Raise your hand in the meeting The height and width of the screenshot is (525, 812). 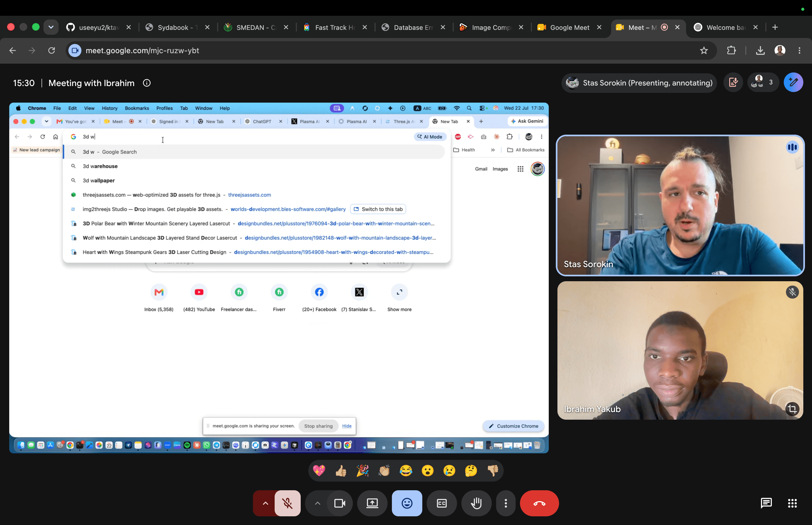(x=476, y=503)
